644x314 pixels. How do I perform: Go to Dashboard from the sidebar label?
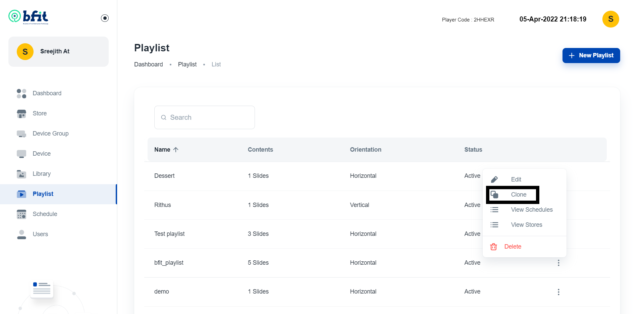pyautogui.click(x=47, y=93)
